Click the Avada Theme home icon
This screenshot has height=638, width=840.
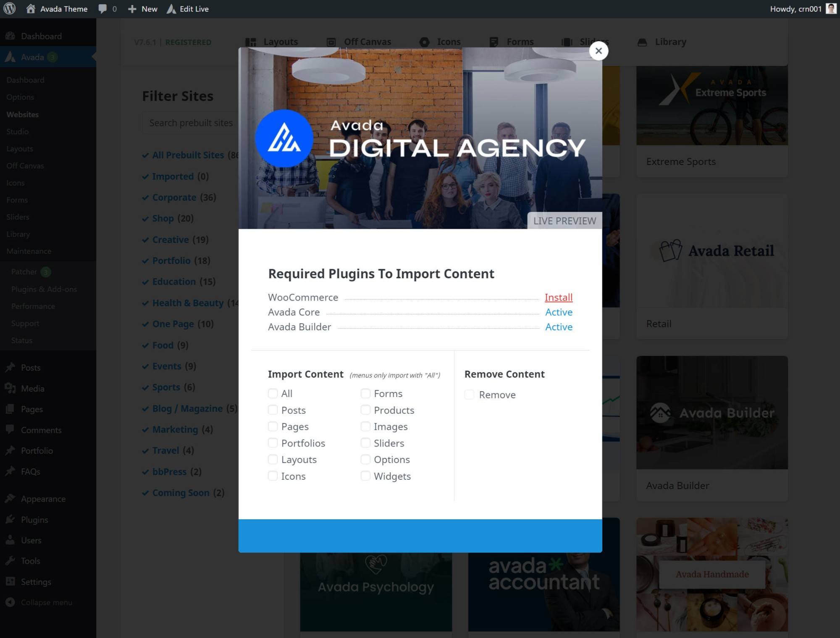click(30, 8)
